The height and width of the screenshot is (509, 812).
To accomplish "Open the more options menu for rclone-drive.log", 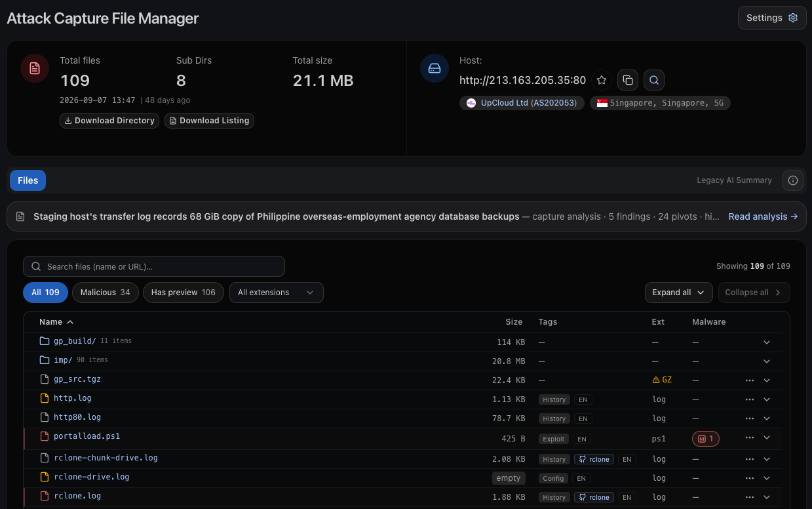I will (750, 478).
